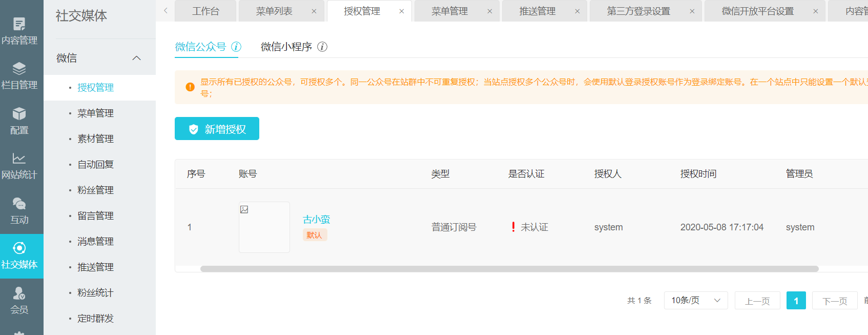Open 定时群发 in sidebar menu

coord(95,319)
